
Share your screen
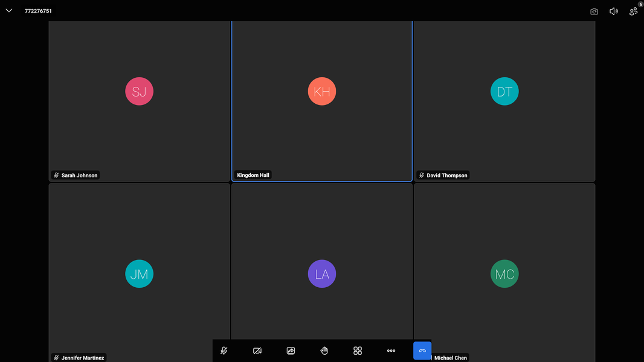(291, 351)
